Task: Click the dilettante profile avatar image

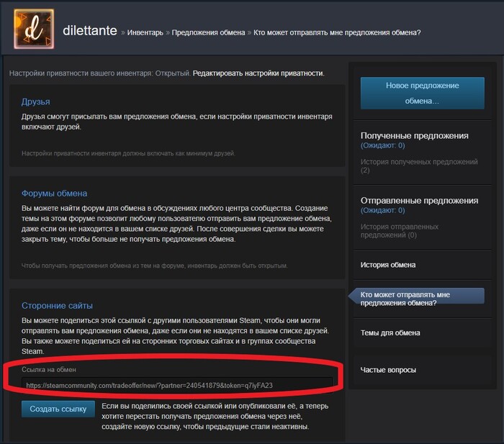Action: pos(34,29)
